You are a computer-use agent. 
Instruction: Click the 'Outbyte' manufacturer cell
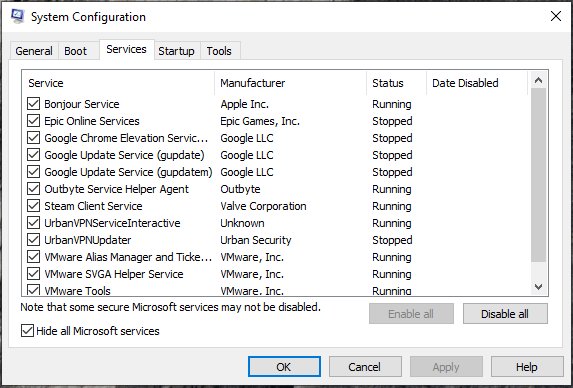(240, 189)
